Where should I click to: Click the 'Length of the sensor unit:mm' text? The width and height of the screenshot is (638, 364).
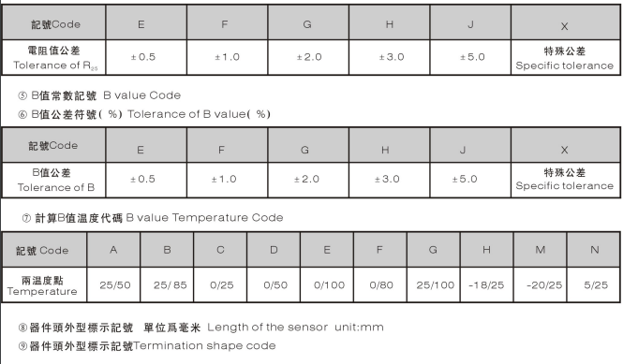pos(295,327)
